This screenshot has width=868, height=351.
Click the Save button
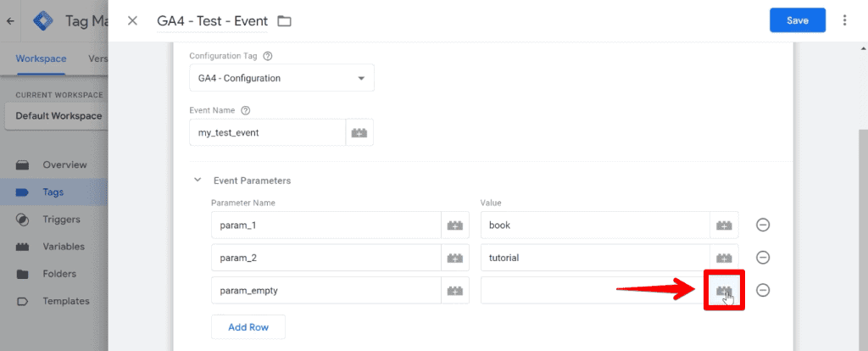(798, 20)
